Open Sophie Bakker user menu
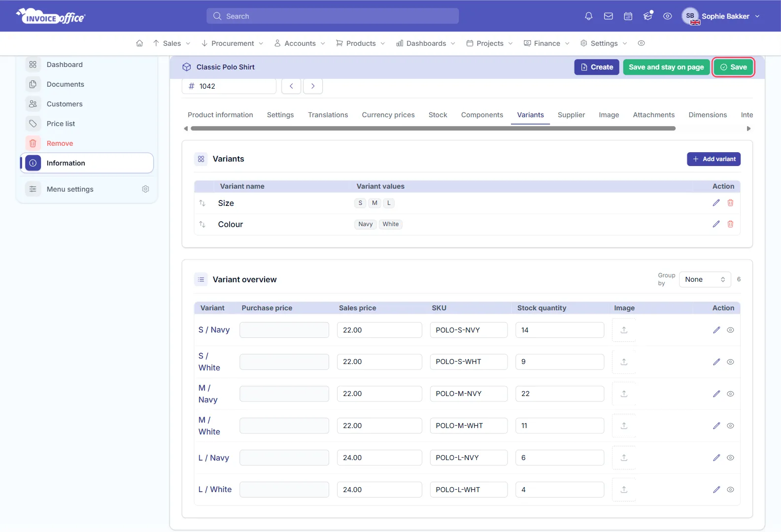 721,16
